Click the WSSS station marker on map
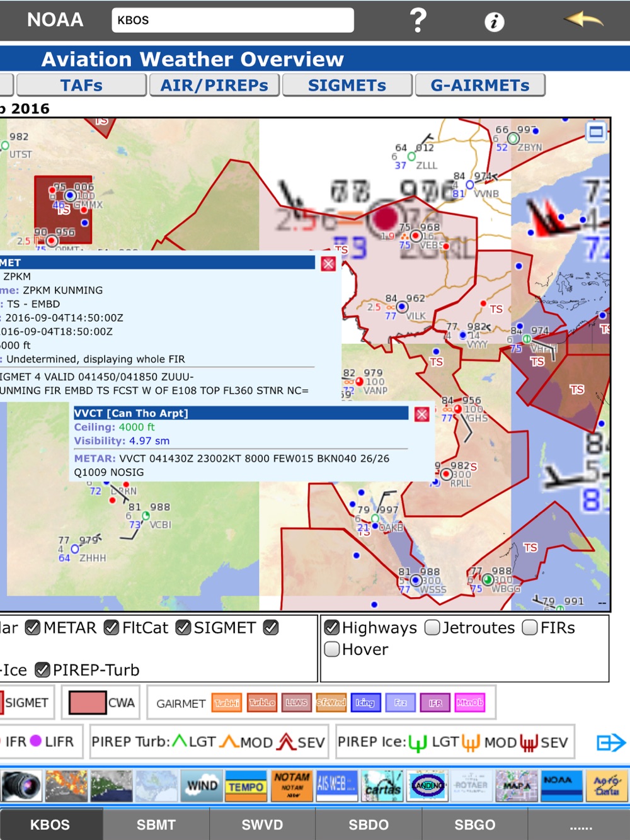 coord(416,580)
